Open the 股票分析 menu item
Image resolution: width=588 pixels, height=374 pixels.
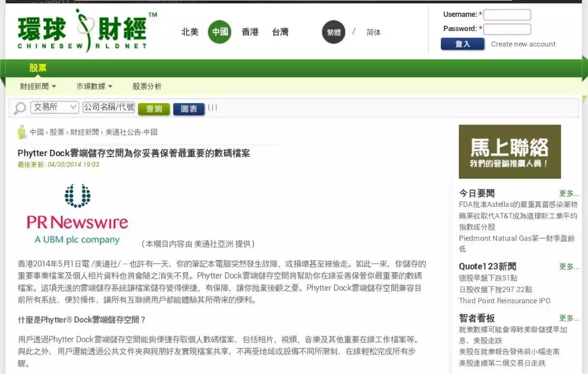pyautogui.click(x=147, y=87)
